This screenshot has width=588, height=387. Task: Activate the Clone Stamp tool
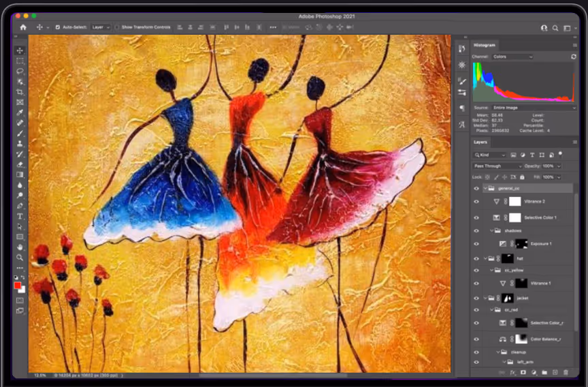pos(20,144)
